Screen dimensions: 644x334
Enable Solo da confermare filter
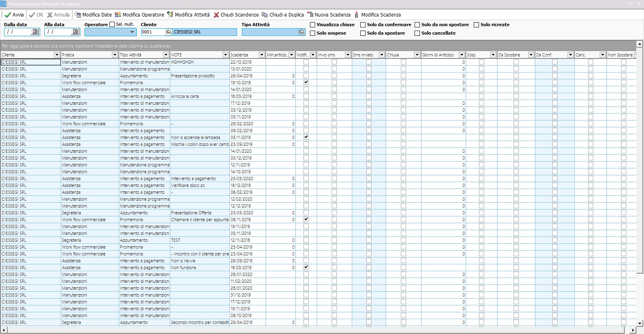pyautogui.click(x=363, y=25)
